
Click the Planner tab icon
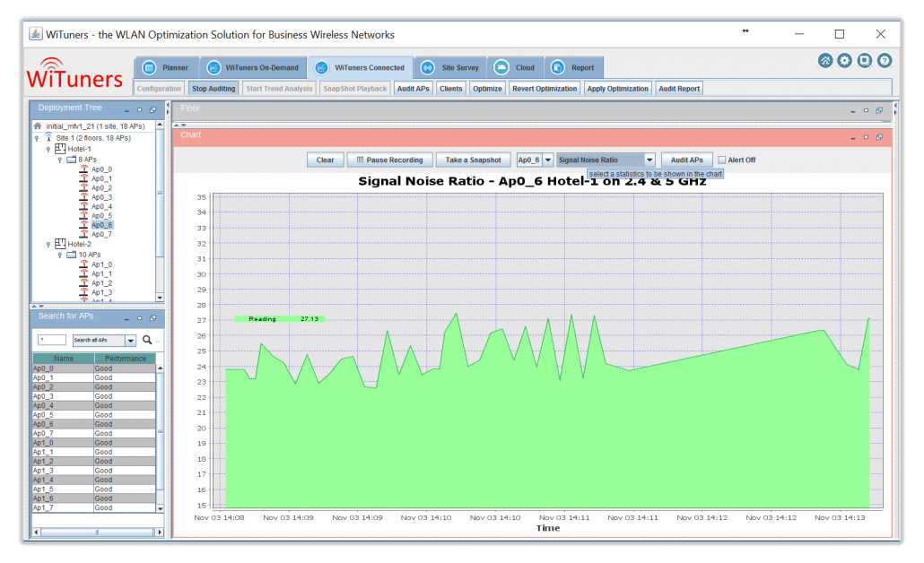tap(149, 68)
